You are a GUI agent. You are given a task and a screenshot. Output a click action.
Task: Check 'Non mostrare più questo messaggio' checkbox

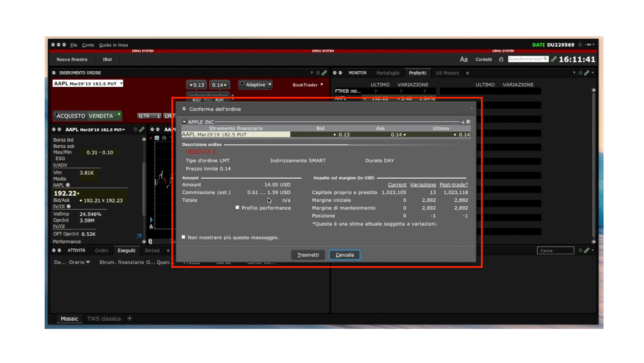pyautogui.click(x=183, y=237)
